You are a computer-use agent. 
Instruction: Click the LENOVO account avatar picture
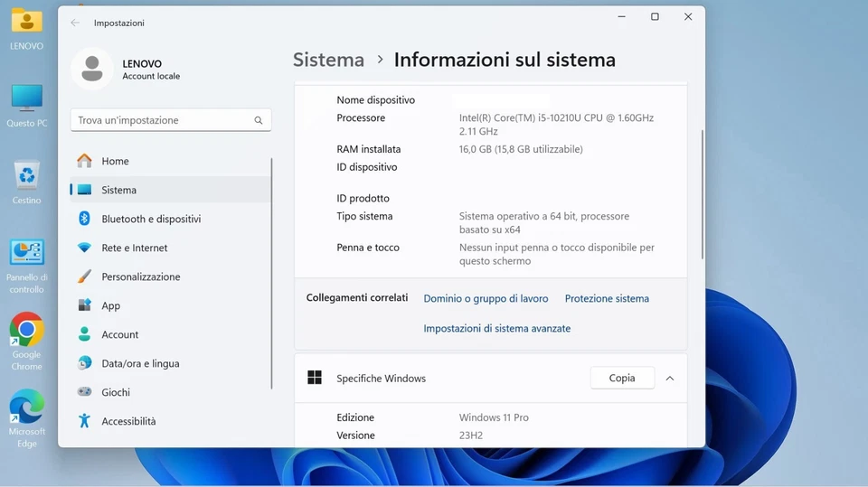(x=92, y=69)
